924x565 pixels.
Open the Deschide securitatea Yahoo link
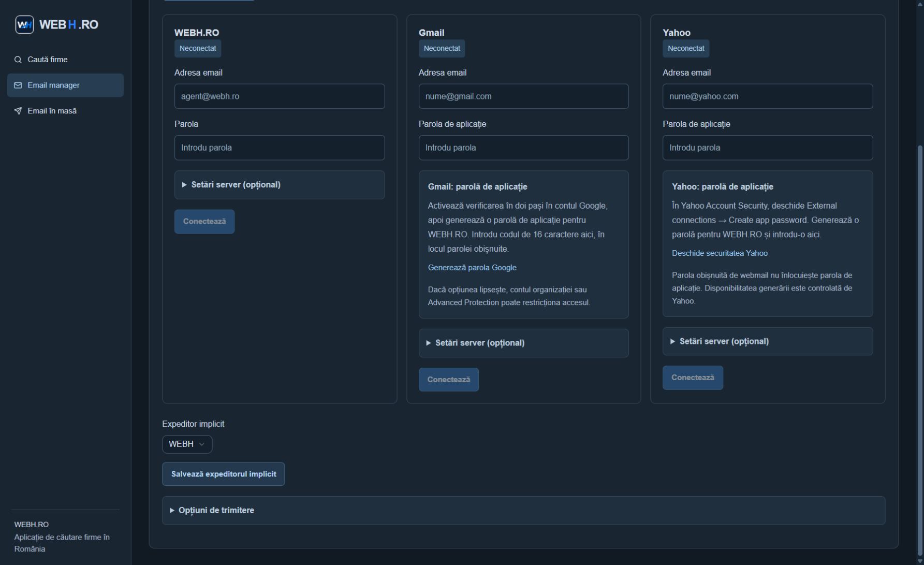[x=720, y=253]
